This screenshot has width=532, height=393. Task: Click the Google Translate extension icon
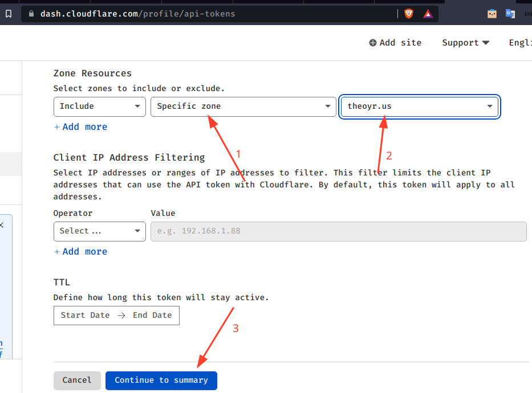(x=510, y=14)
